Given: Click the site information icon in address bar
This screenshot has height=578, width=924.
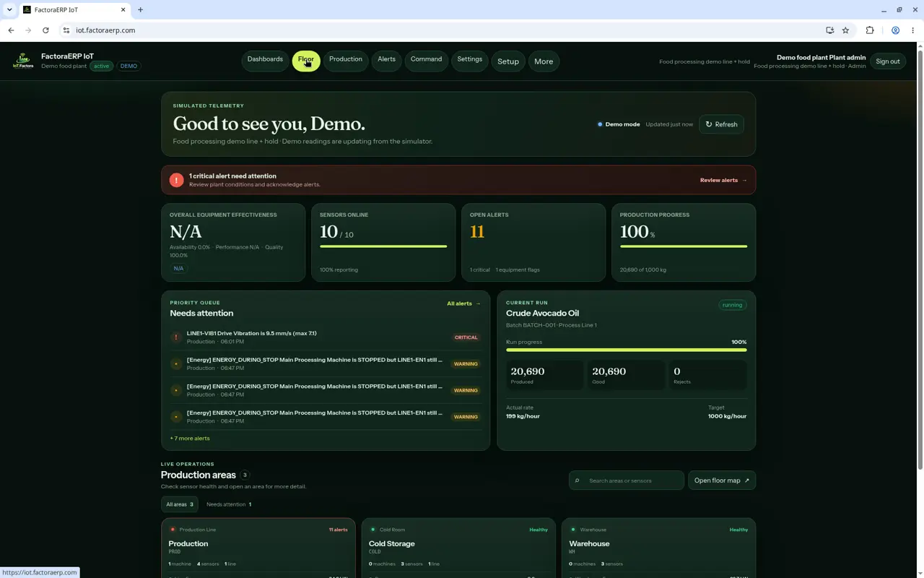Looking at the screenshot, I should 66,30.
